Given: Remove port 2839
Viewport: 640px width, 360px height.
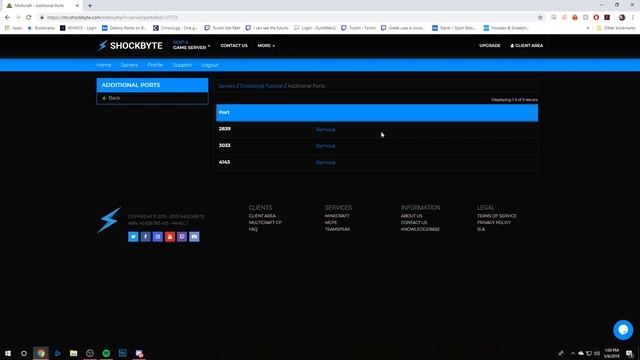Looking at the screenshot, I should (325, 129).
